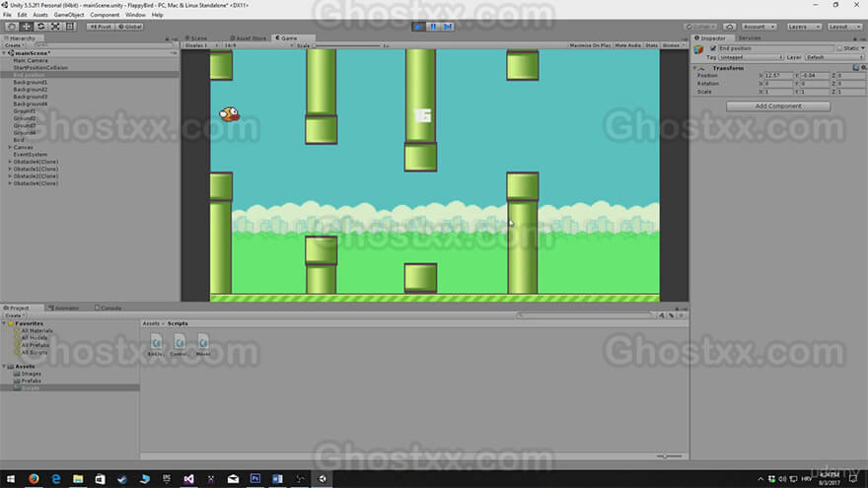Open the Layer Default dropdown

tap(833, 57)
